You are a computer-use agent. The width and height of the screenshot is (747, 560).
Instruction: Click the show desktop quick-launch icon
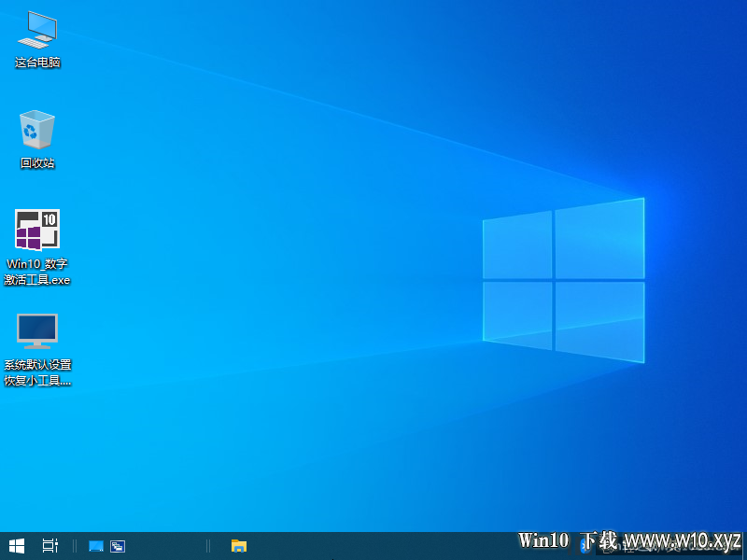(96, 546)
